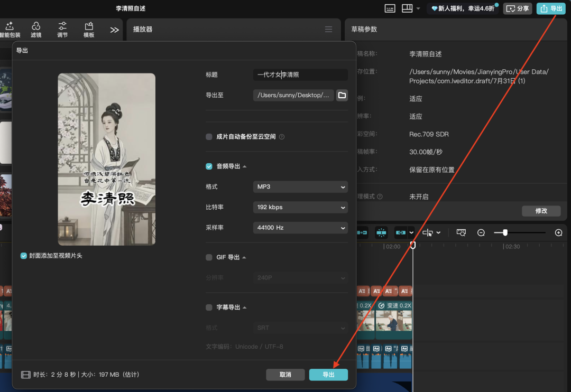571x392 pixels.
Task: Open the 播放器 (Player) panel menu
Action: 328,30
